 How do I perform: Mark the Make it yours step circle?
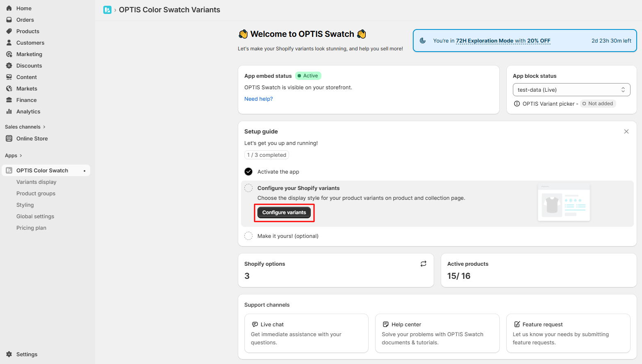(248, 236)
